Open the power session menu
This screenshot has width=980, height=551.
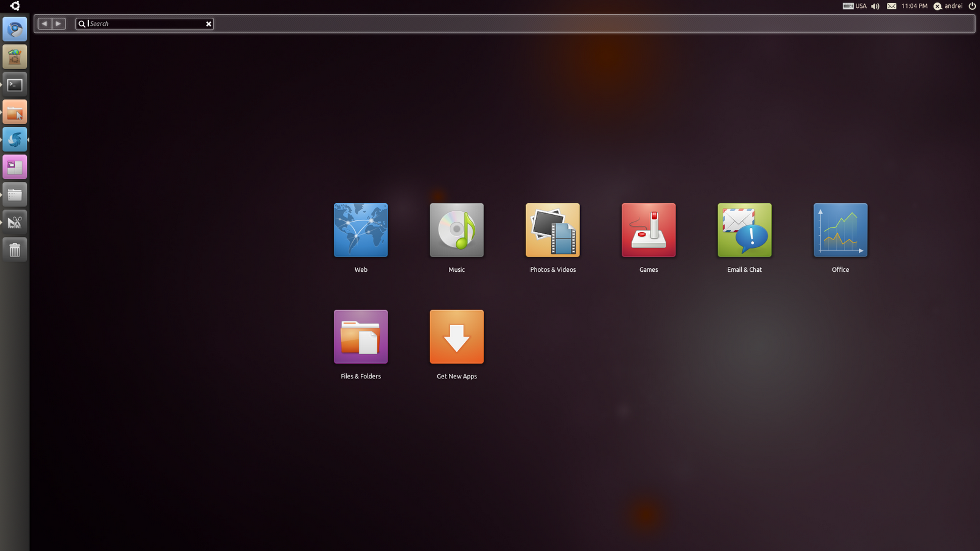tap(972, 6)
